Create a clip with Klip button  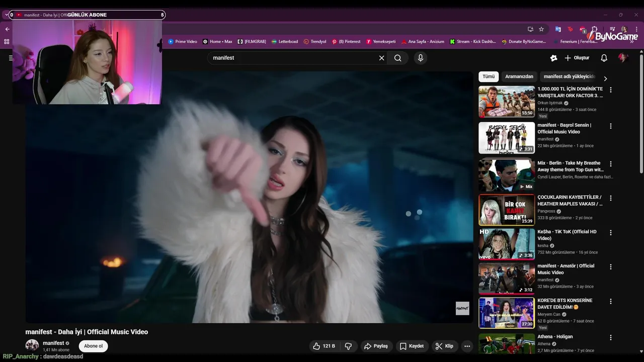coord(444,346)
